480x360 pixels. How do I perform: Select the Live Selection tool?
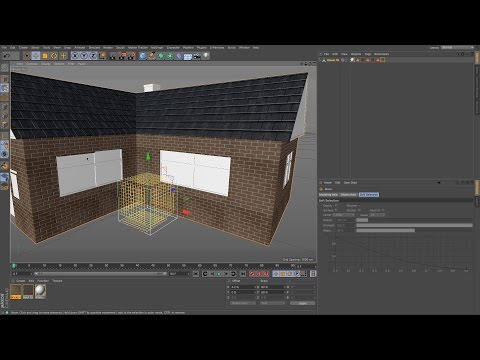(x=27, y=56)
